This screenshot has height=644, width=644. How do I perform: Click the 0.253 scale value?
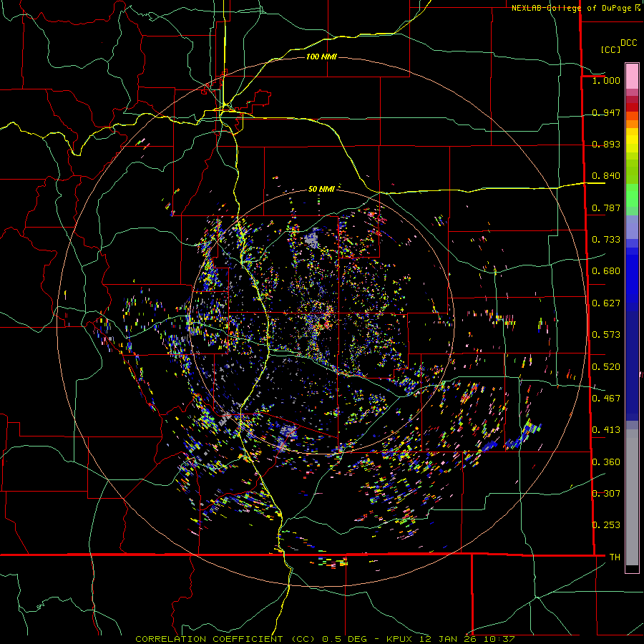coord(606,525)
